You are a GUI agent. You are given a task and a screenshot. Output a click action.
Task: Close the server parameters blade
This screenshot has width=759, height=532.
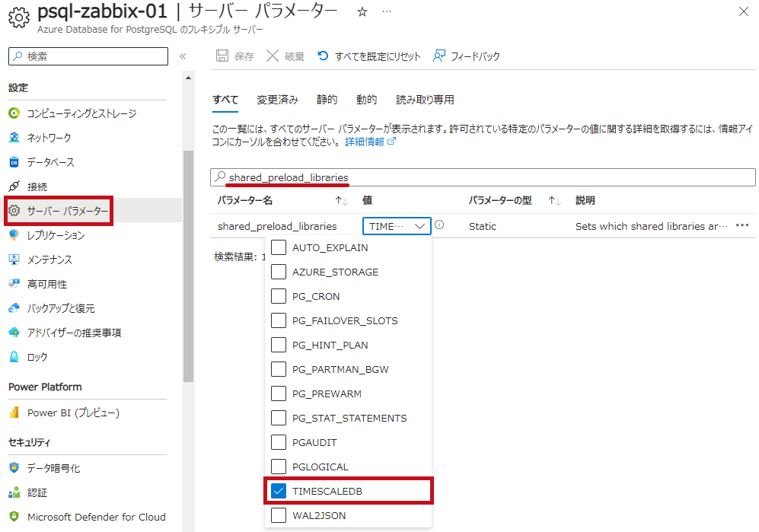point(744,11)
